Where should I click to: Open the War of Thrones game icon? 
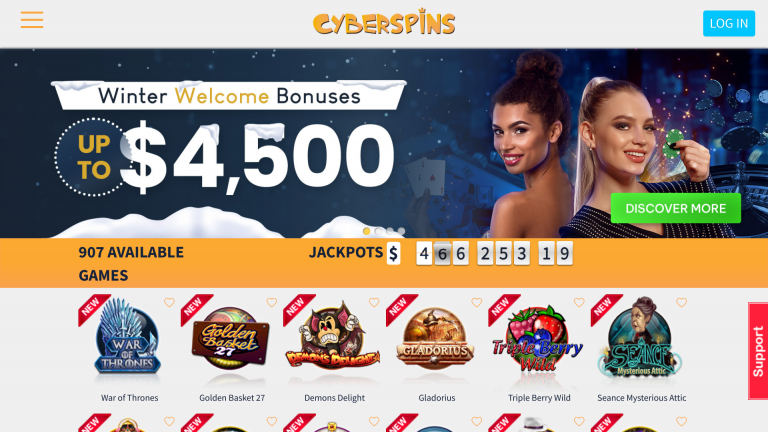(127, 338)
